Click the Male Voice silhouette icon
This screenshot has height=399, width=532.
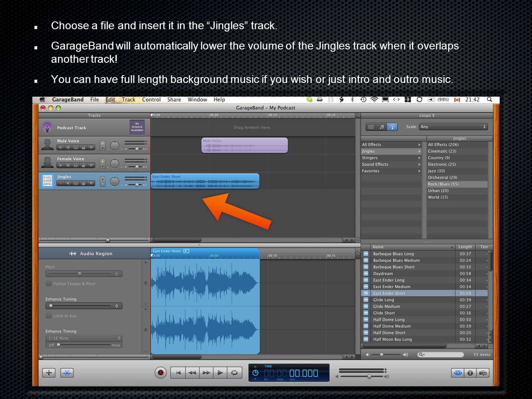pyautogui.click(x=48, y=145)
